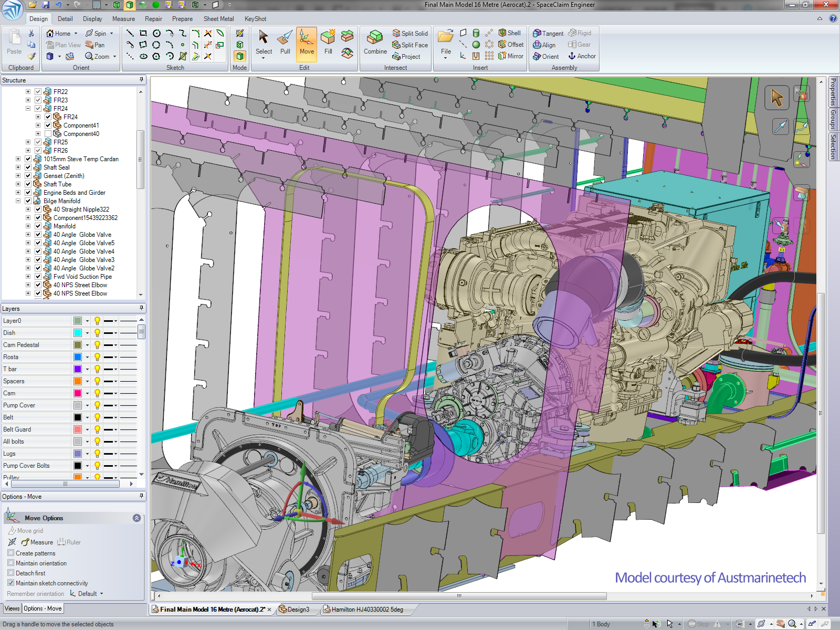Image resolution: width=840 pixels, height=630 pixels.
Task: Click the Tangent assembly tool
Action: coord(548,33)
